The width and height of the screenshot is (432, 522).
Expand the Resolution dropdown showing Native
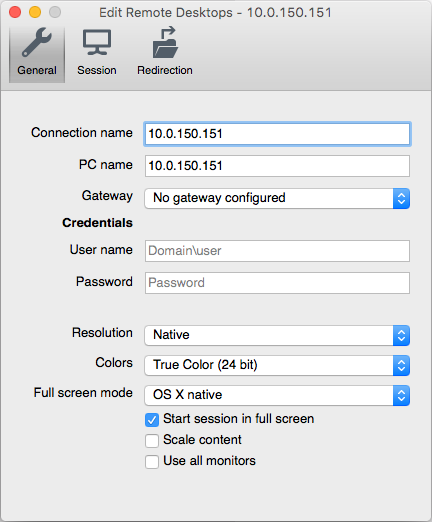click(x=277, y=335)
